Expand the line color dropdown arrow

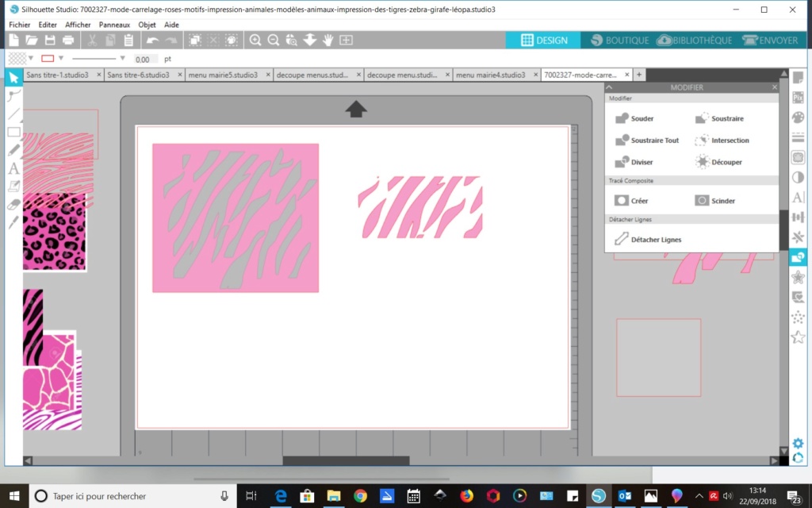click(61, 58)
